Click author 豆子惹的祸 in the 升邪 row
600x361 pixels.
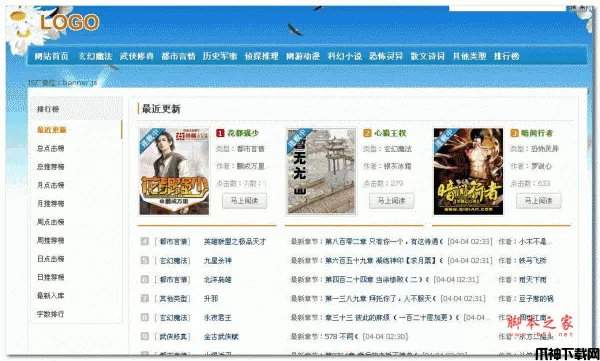pyautogui.click(x=536, y=299)
